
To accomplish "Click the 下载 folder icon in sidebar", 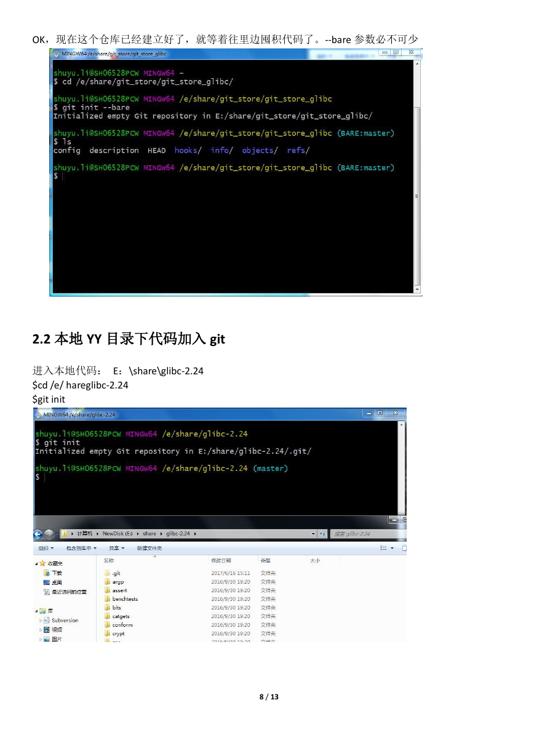I will 47,573.
